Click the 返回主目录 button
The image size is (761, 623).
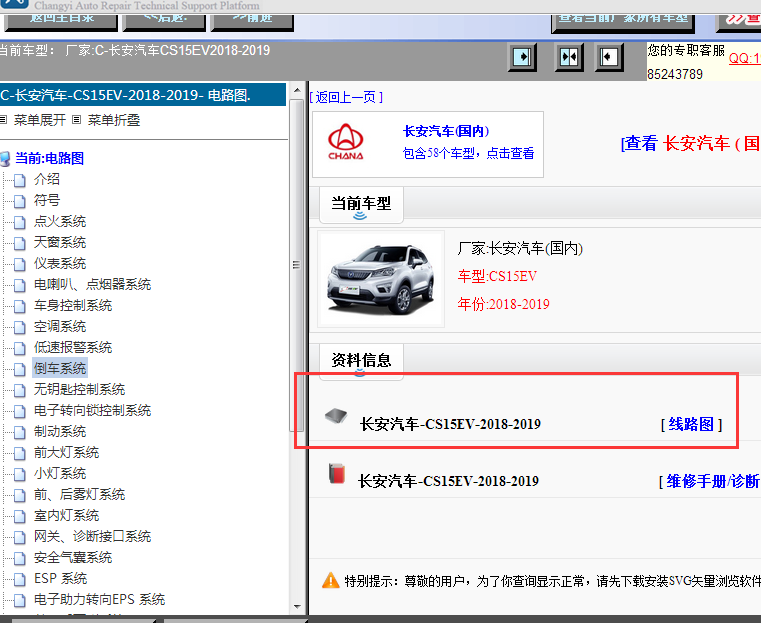[61, 21]
